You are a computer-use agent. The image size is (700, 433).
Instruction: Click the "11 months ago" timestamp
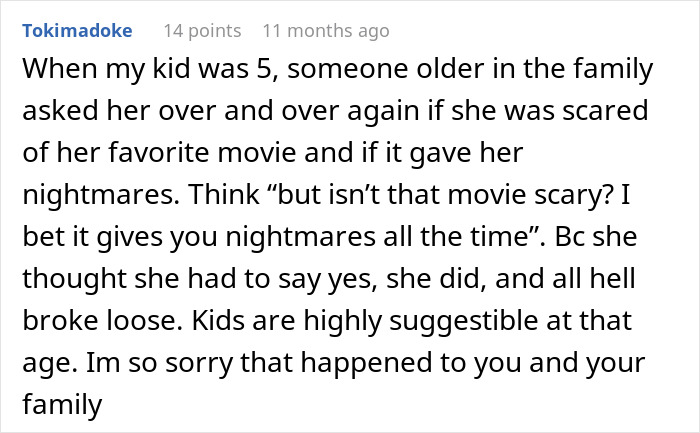(325, 31)
